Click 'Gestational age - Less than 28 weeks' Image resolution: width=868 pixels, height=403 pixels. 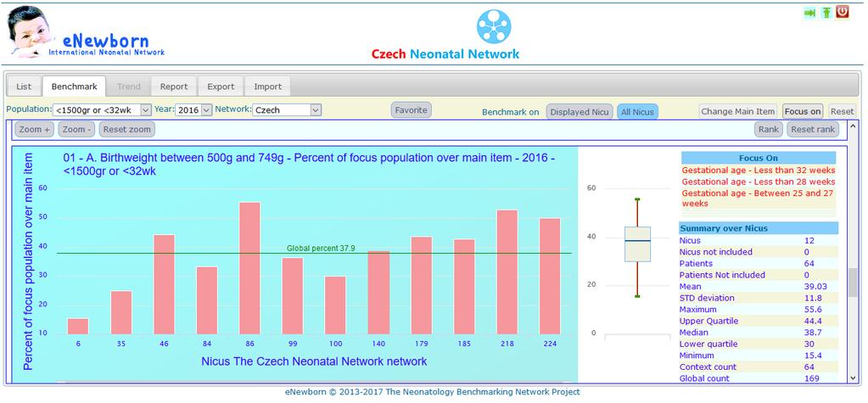click(x=759, y=182)
